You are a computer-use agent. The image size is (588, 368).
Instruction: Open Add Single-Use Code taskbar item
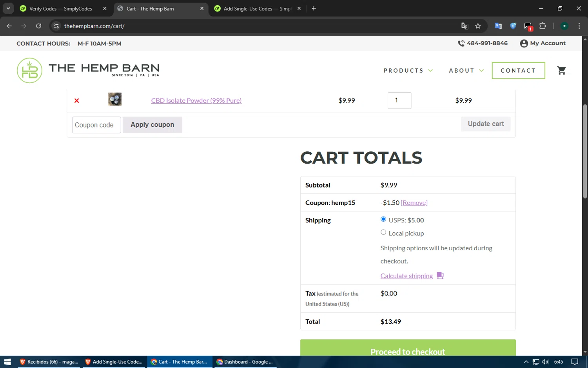114,362
